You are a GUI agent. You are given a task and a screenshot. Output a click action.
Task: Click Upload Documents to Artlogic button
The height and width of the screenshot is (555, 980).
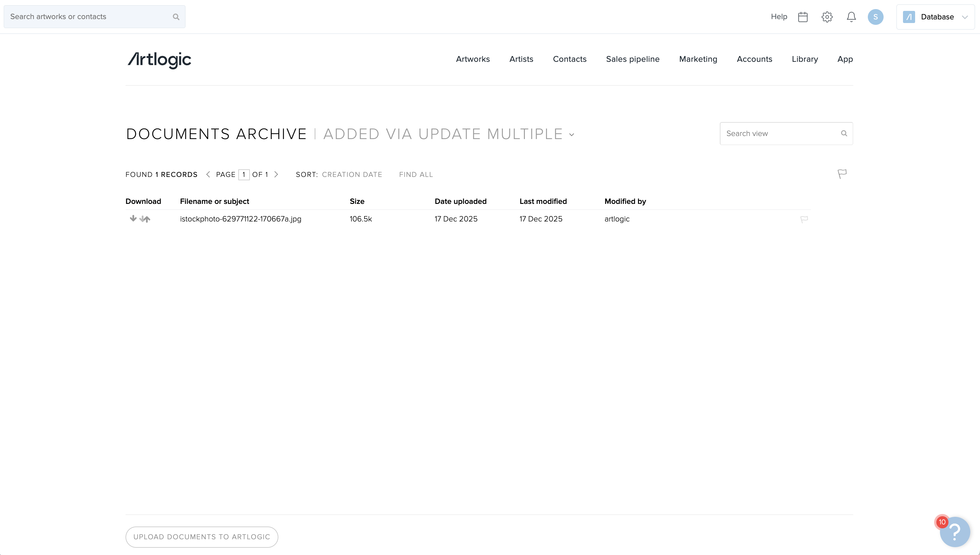tap(201, 537)
